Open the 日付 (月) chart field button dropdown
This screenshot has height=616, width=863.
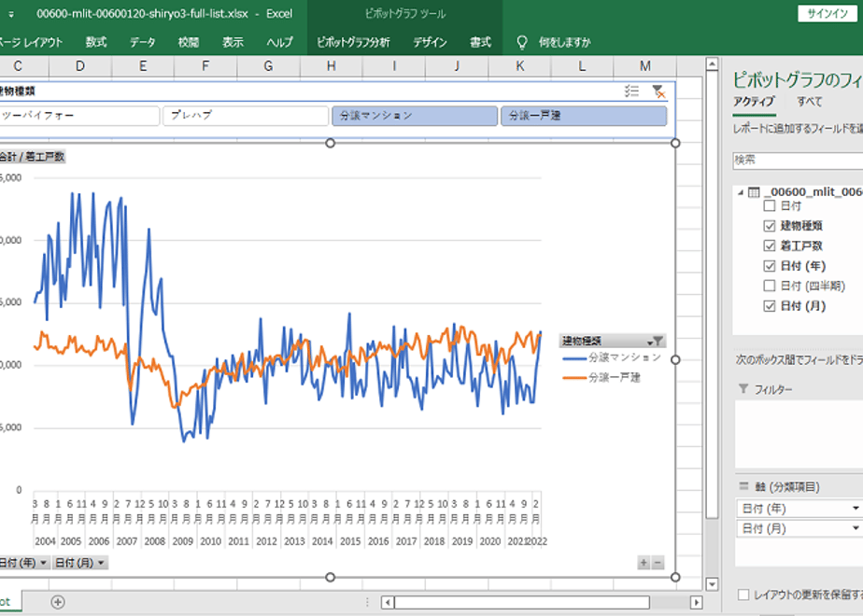click(x=101, y=563)
